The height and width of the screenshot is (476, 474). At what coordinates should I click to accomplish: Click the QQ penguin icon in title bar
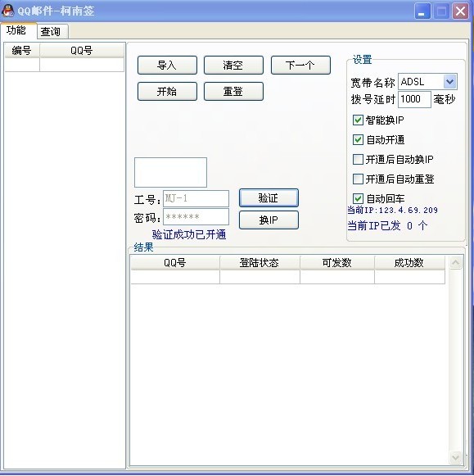click(7, 11)
